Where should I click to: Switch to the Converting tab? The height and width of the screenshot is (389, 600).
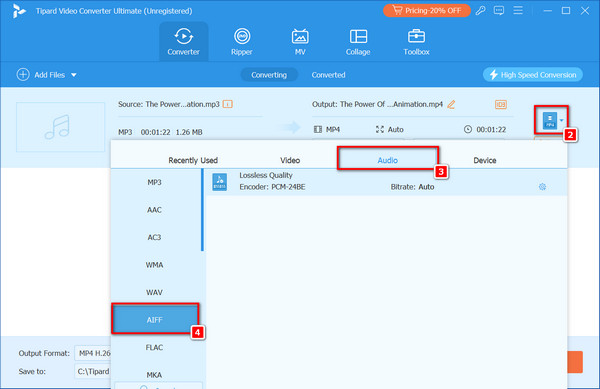pos(269,75)
